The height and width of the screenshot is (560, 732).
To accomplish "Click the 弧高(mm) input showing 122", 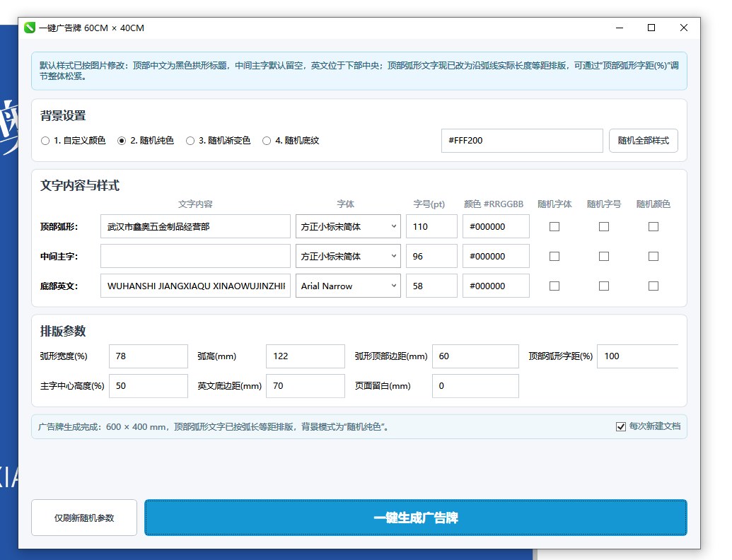I will [306, 356].
